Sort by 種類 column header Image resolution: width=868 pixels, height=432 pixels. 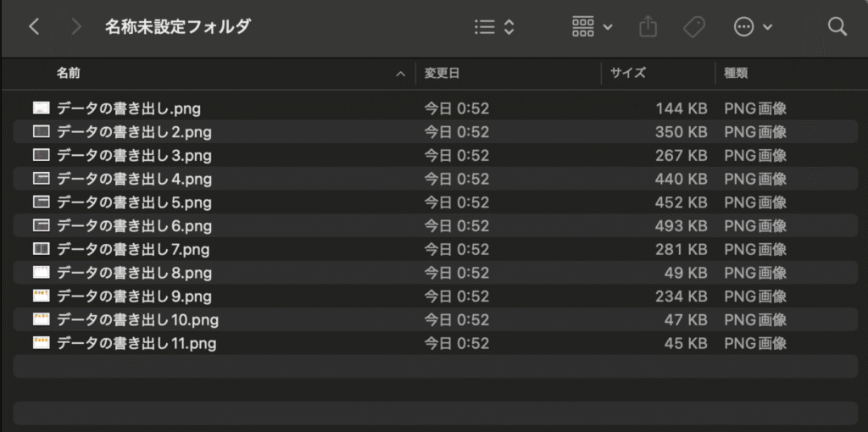736,74
